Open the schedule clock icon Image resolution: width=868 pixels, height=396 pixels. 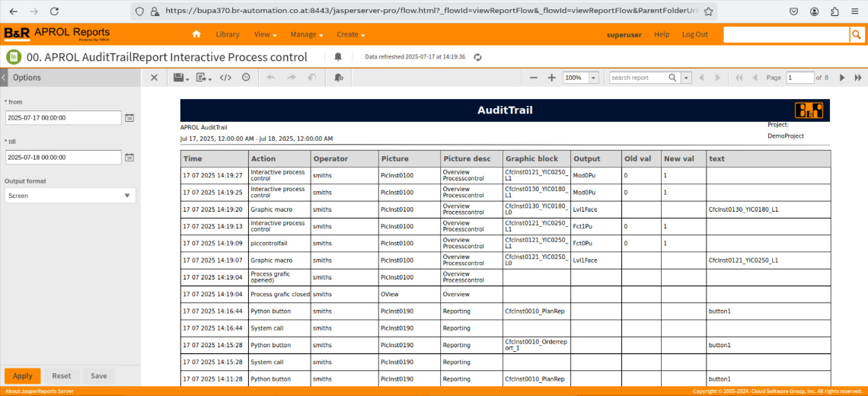pyautogui.click(x=246, y=78)
